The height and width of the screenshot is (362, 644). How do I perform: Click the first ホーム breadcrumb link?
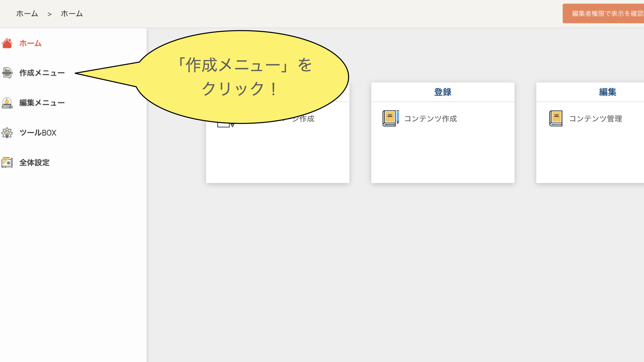click(27, 14)
